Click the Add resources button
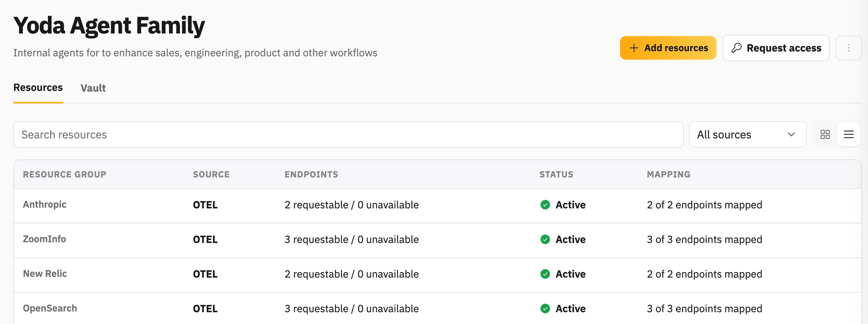The height and width of the screenshot is (324, 868). (668, 48)
